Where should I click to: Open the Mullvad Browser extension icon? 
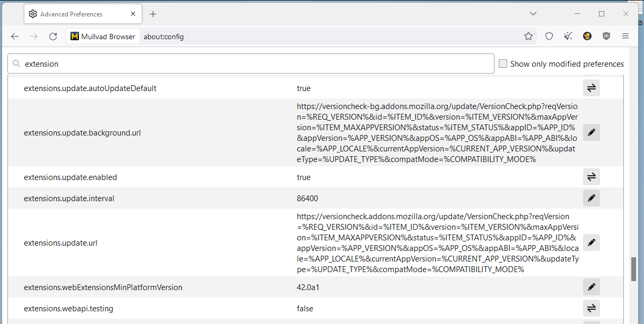587,37
